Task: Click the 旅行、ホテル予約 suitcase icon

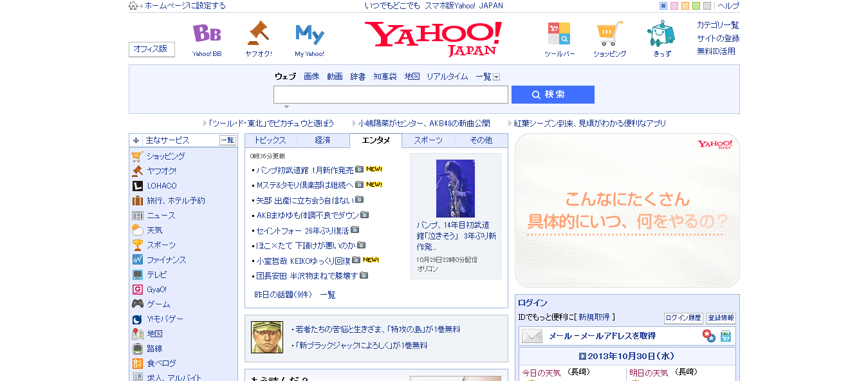Action: [x=137, y=201]
